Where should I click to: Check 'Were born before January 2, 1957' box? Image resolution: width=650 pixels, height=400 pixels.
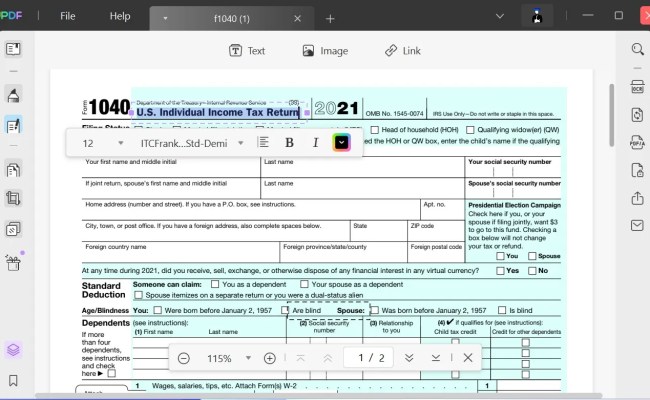click(158, 310)
